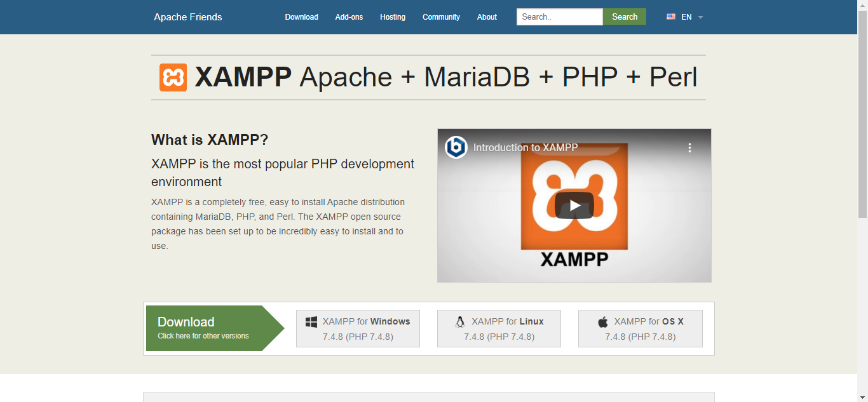Open the Add-ons menu item
The image size is (868, 402).
tap(349, 17)
